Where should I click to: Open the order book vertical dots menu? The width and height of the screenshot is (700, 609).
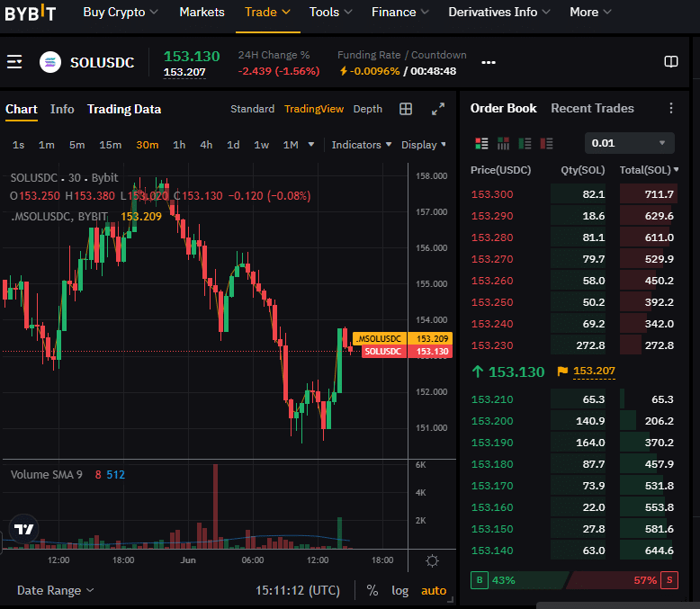tap(671, 108)
